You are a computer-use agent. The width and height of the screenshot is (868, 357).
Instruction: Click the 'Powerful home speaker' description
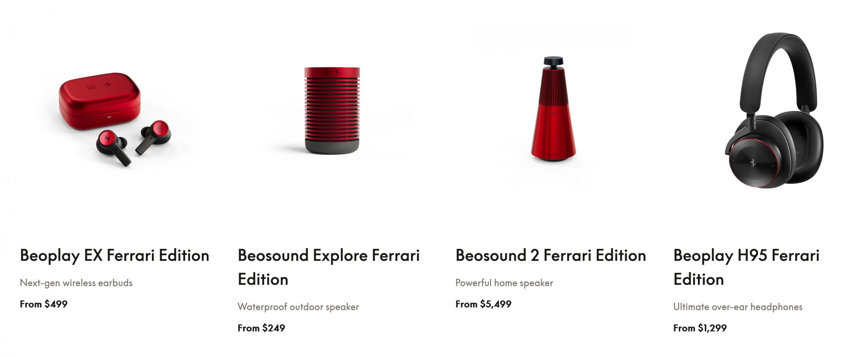504,283
